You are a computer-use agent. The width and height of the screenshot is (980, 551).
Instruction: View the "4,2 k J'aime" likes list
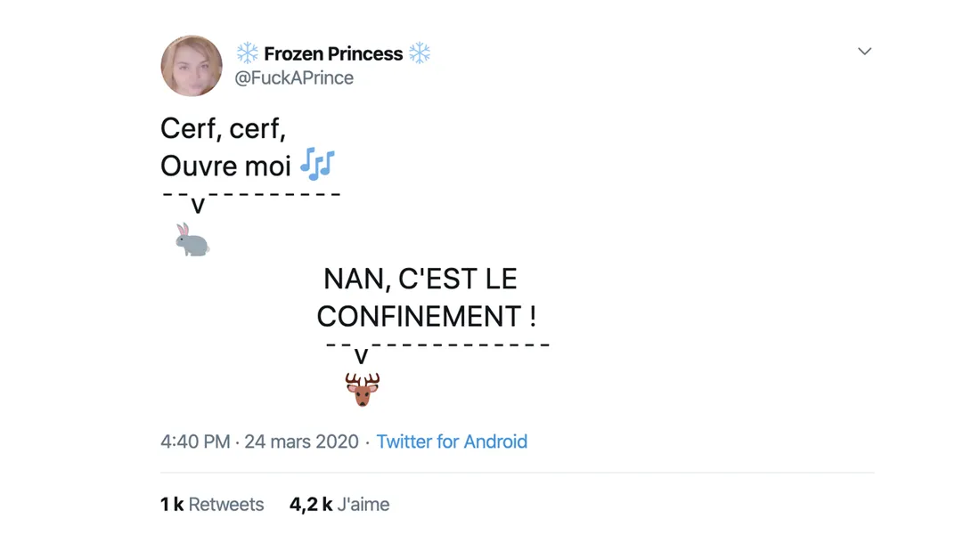tap(339, 505)
